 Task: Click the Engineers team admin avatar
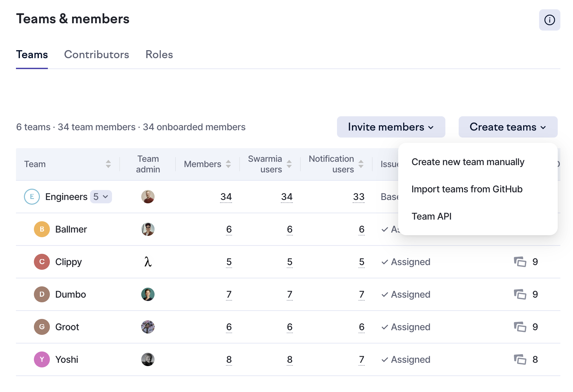(148, 197)
